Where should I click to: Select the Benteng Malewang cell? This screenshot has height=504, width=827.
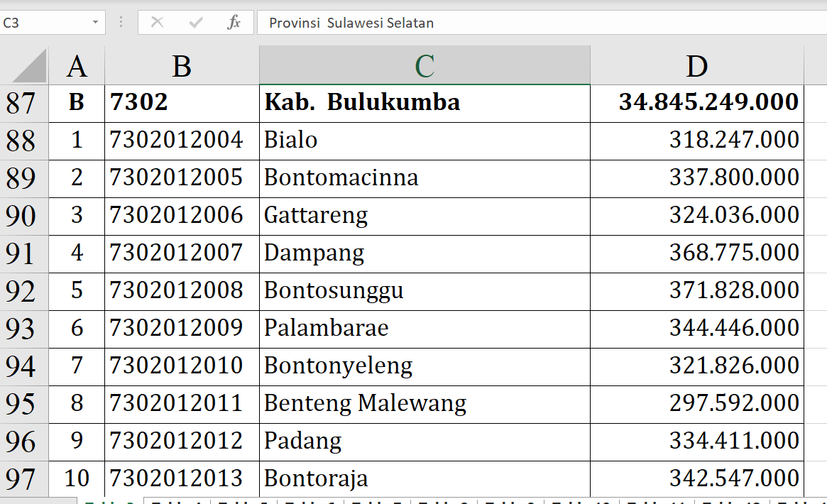[425, 403]
